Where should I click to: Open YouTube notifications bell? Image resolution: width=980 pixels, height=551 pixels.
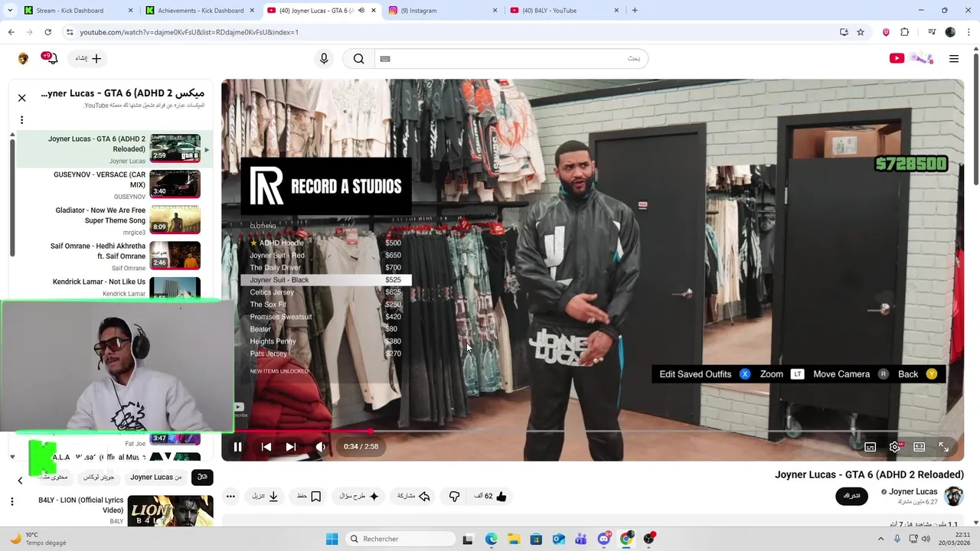pos(52,59)
